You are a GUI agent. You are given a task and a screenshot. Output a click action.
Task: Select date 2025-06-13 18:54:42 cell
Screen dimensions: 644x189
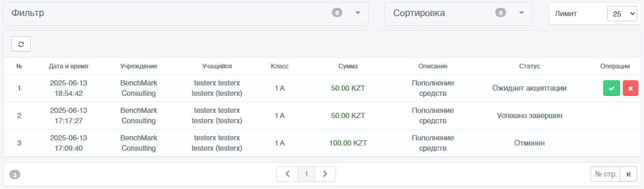(68, 88)
